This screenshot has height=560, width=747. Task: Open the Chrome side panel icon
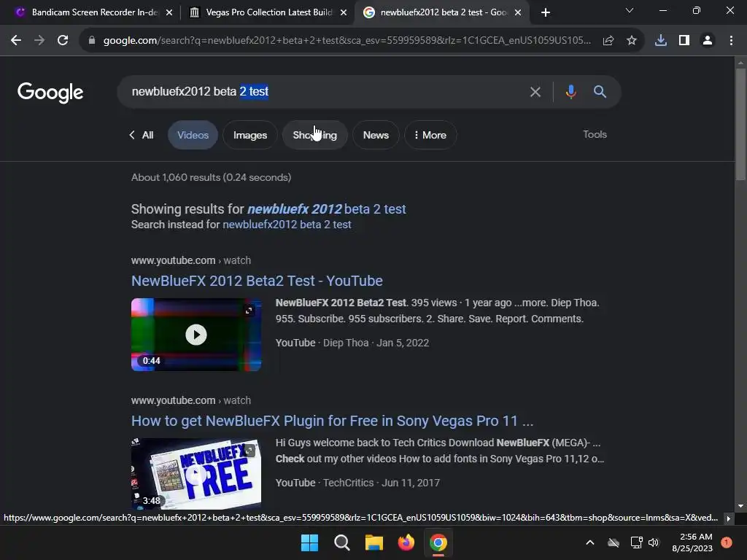coord(684,41)
